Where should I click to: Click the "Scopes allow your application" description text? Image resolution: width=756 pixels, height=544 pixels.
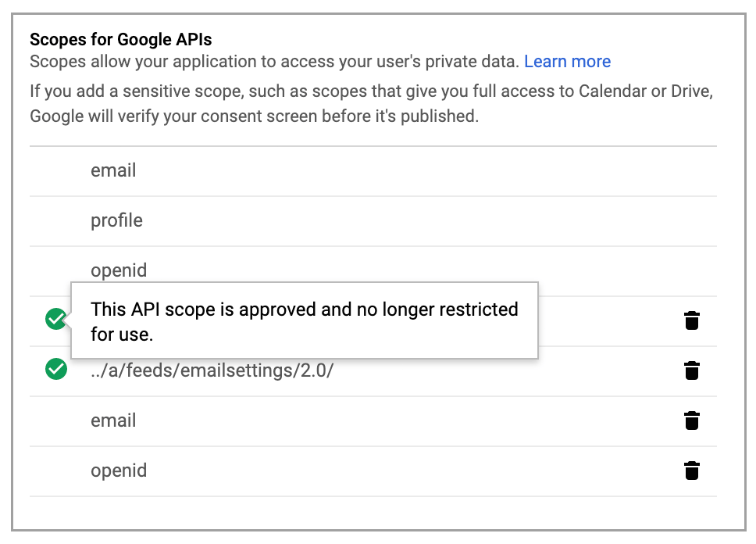click(x=273, y=62)
